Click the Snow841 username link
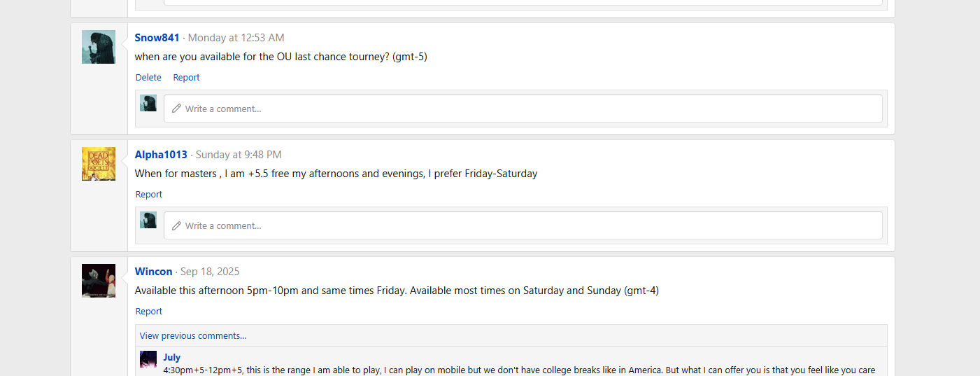The height and width of the screenshot is (376, 980). coord(157,38)
